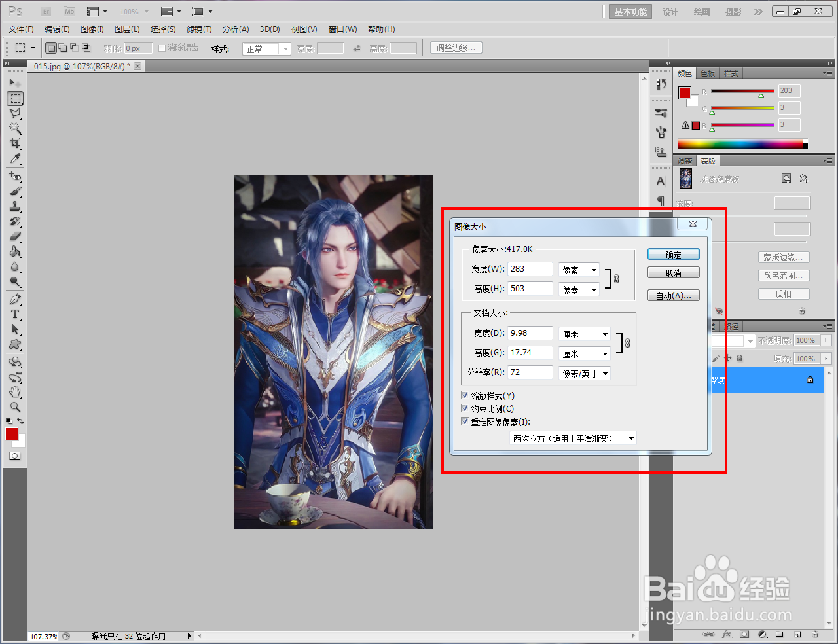This screenshot has width=838, height=644.
Task: Click the Auto button (自动)
Action: coord(674,296)
